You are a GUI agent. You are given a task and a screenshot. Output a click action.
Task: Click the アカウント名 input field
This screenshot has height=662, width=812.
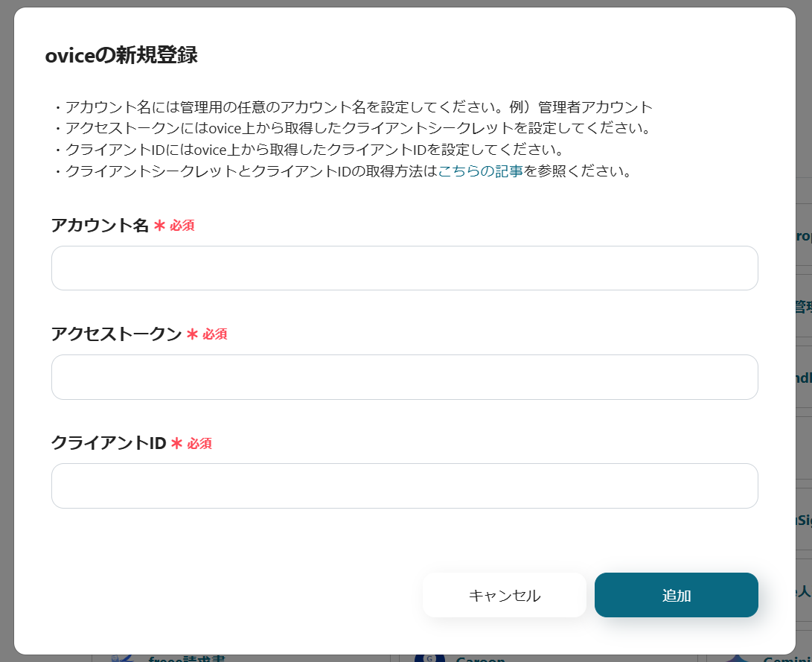pos(404,268)
